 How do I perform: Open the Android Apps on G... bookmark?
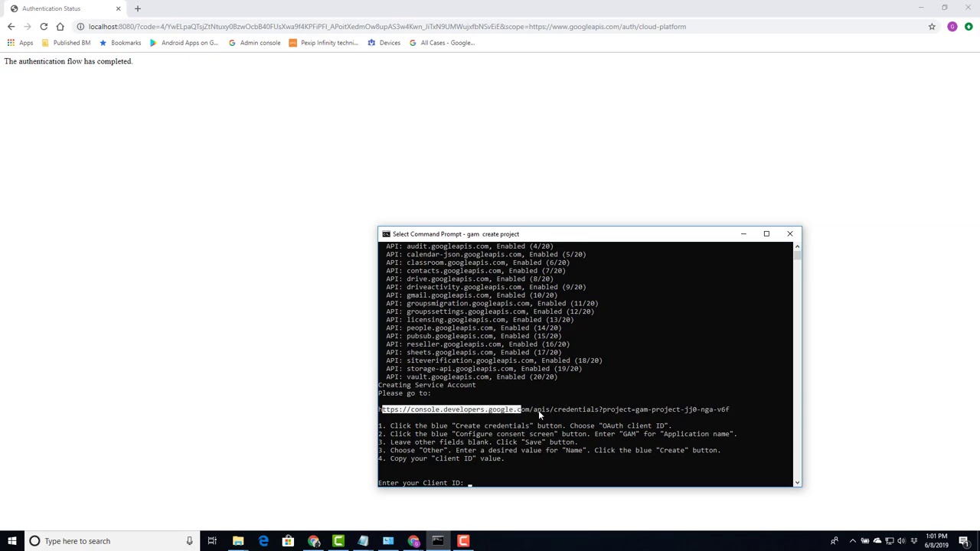pyautogui.click(x=184, y=43)
